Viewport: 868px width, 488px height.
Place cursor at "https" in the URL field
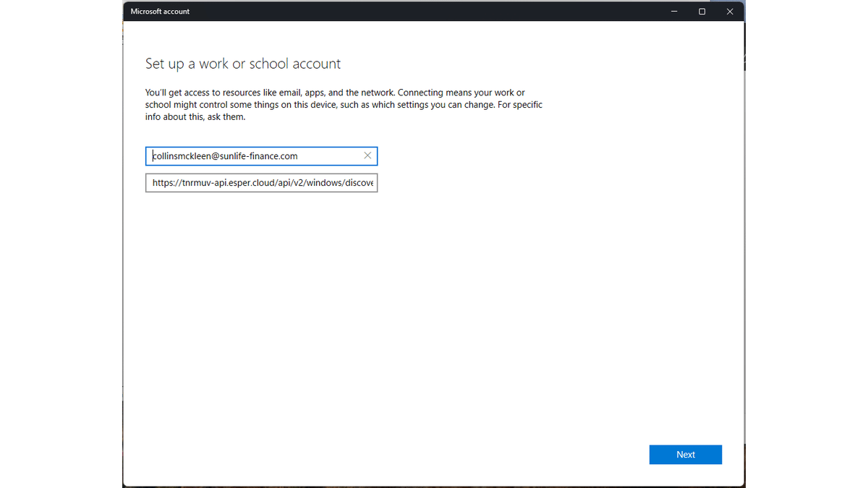click(x=163, y=183)
